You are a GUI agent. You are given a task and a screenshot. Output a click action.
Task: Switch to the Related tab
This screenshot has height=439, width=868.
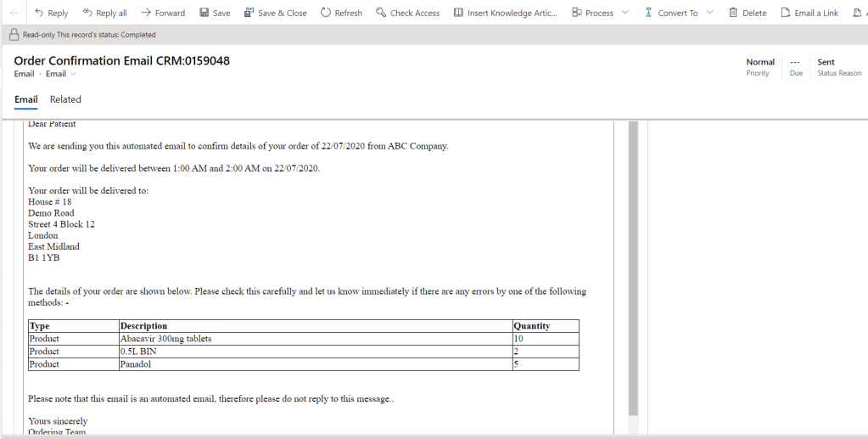coord(65,99)
